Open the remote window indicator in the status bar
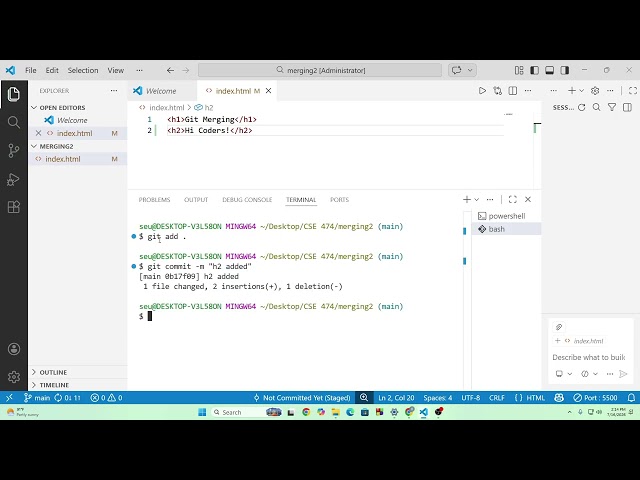Screen dimensions: 640x480 point(9,398)
